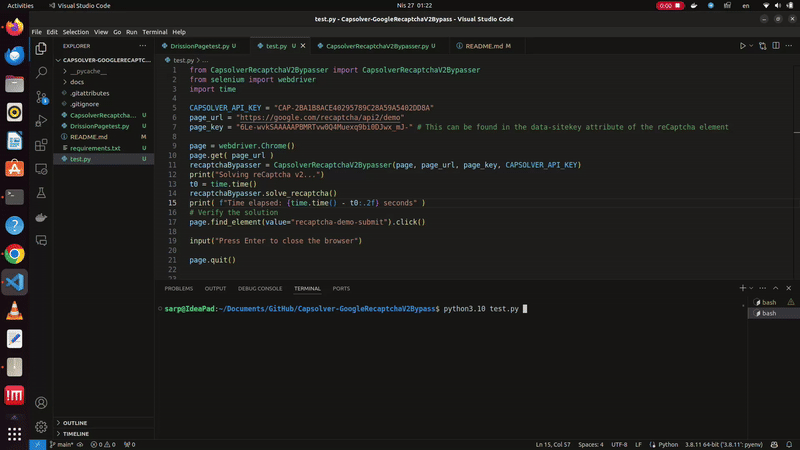Change end of line sequence LF

638,444
